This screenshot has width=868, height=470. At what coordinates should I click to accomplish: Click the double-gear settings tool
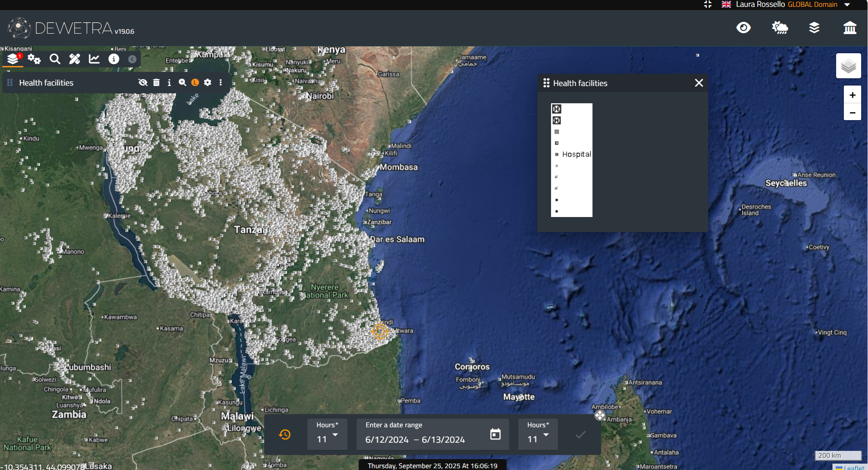pyautogui.click(x=34, y=59)
